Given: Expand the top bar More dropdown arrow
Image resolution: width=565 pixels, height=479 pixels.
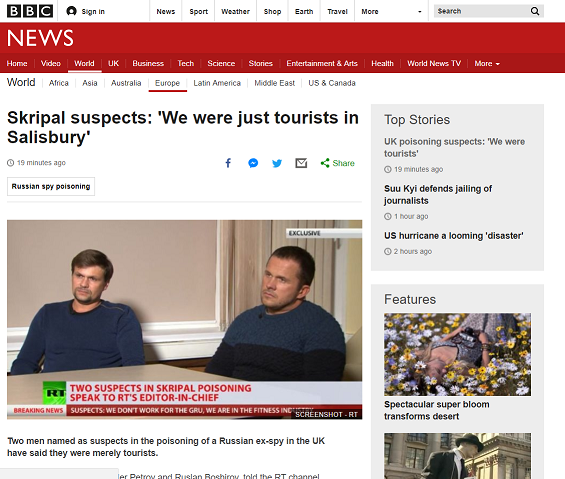Looking at the screenshot, I should click(419, 12).
